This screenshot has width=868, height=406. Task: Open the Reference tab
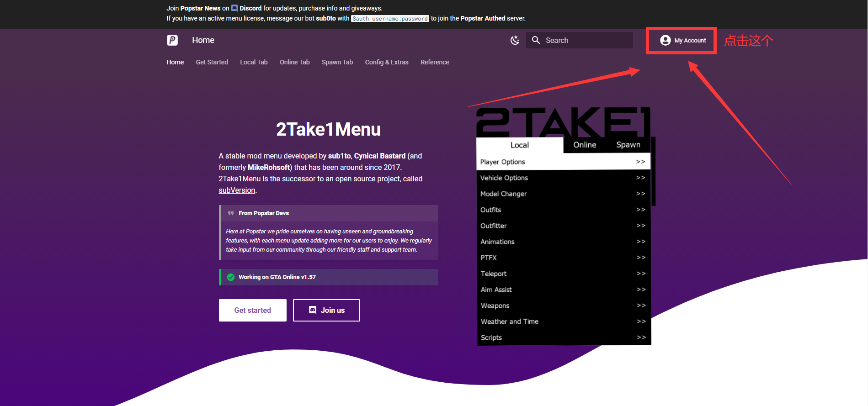(435, 62)
